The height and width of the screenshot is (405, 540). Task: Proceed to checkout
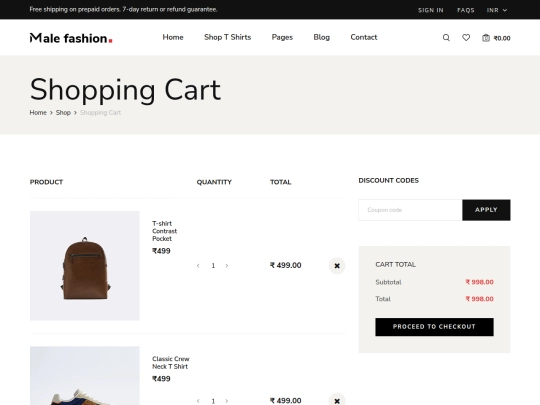(434, 327)
